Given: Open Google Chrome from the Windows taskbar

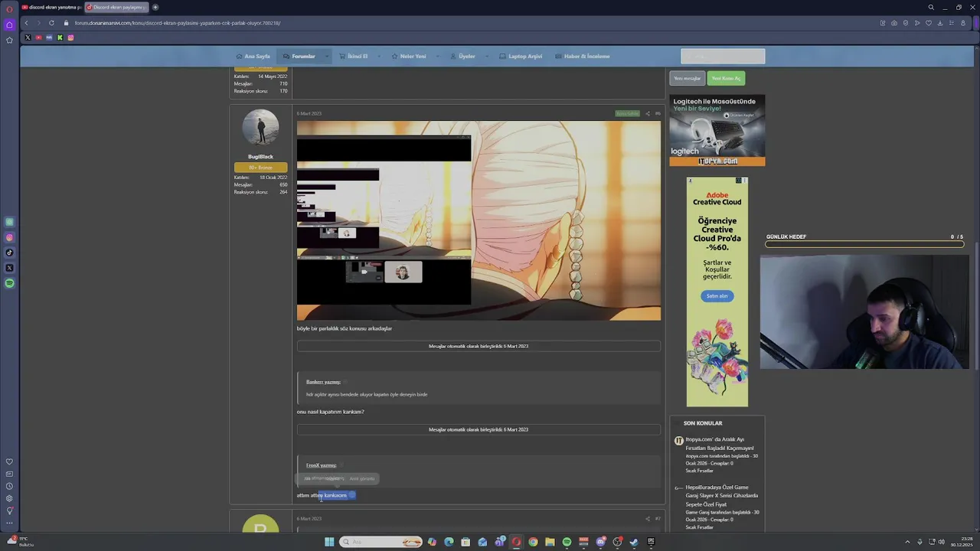Looking at the screenshot, I should (533, 542).
